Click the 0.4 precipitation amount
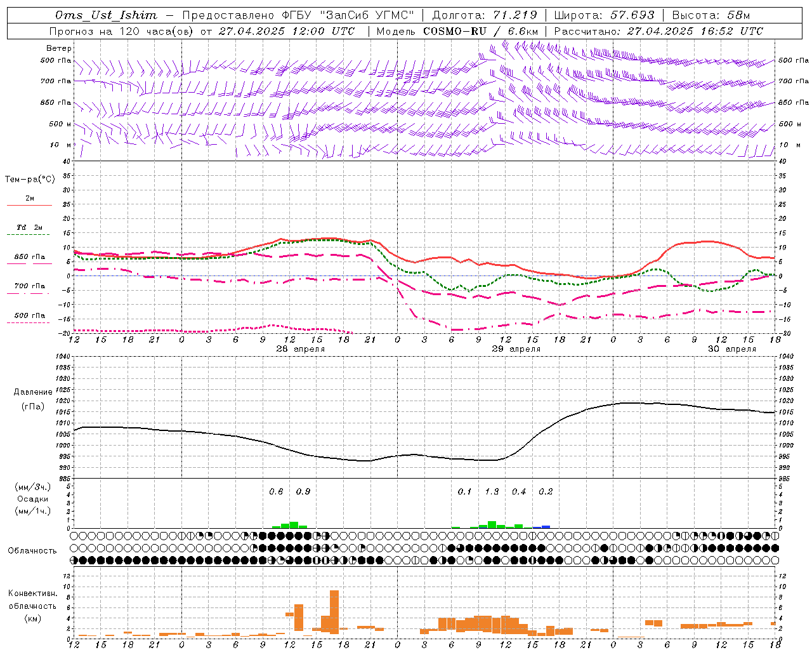Screen dimensions: 812x650 click(519, 491)
